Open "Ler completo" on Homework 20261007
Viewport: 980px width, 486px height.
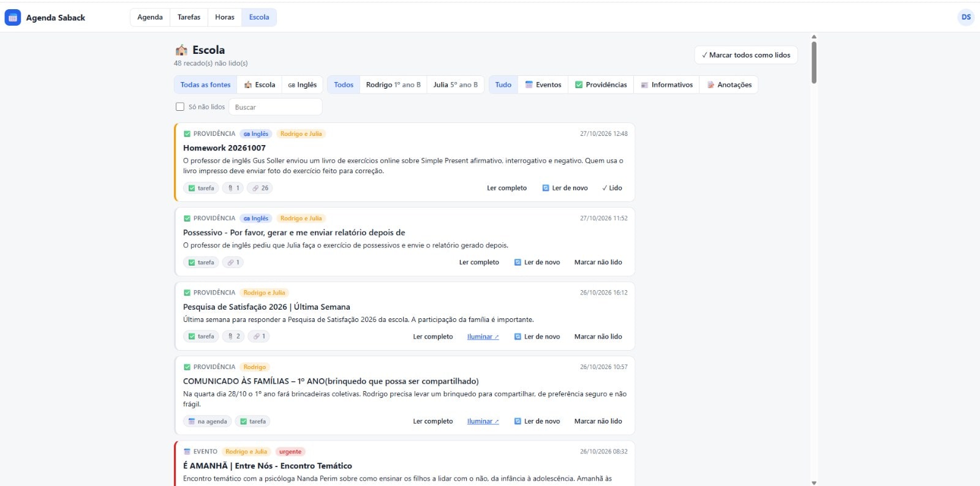pyautogui.click(x=507, y=188)
